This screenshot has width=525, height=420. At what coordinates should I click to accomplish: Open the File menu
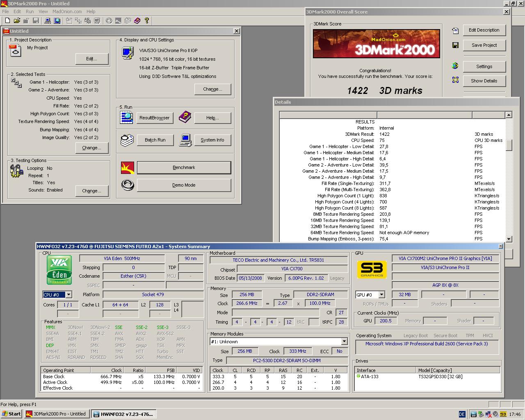pos(5,11)
